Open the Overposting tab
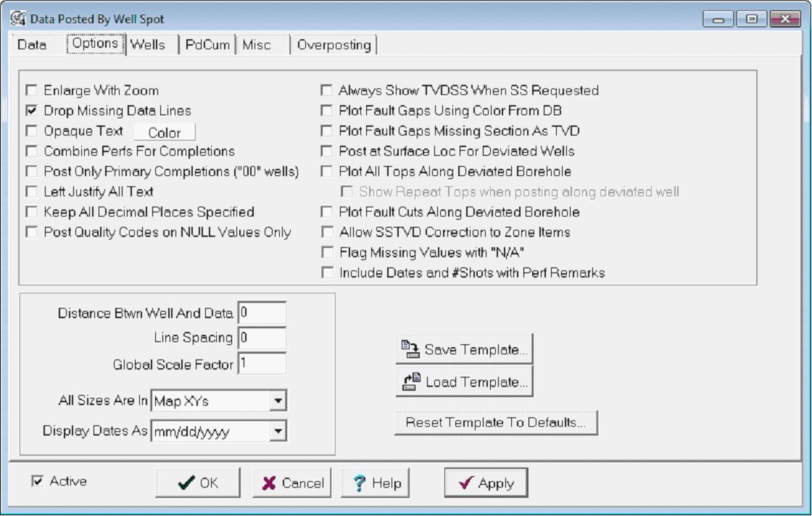The height and width of the screenshot is (516, 812). coord(333,45)
